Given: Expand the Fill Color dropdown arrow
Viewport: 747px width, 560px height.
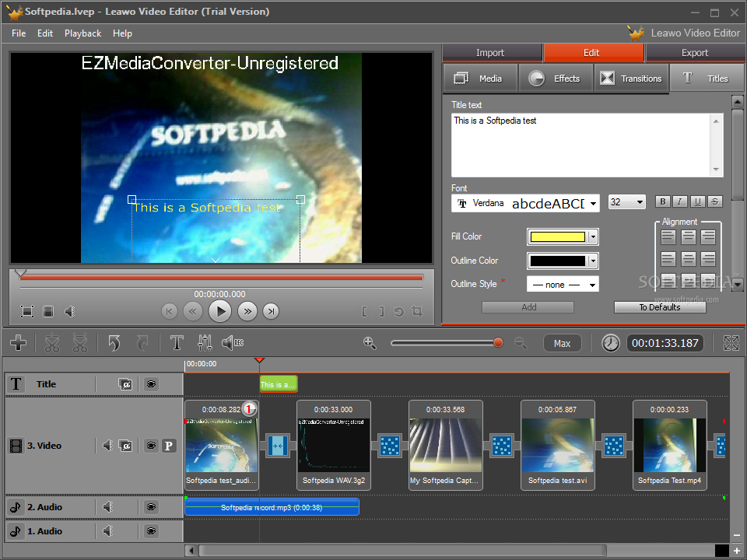Looking at the screenshot, I should click(x=593, y=236).
